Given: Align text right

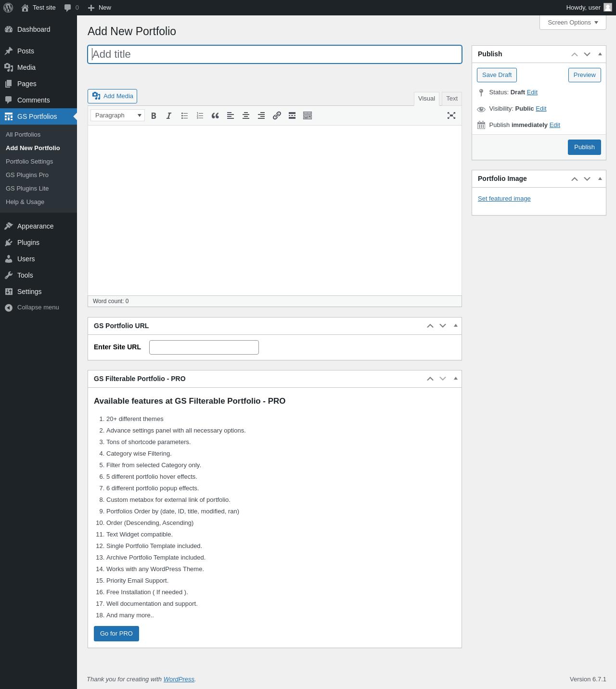Looking at the screenshot, I should click(x=261, y=115).
